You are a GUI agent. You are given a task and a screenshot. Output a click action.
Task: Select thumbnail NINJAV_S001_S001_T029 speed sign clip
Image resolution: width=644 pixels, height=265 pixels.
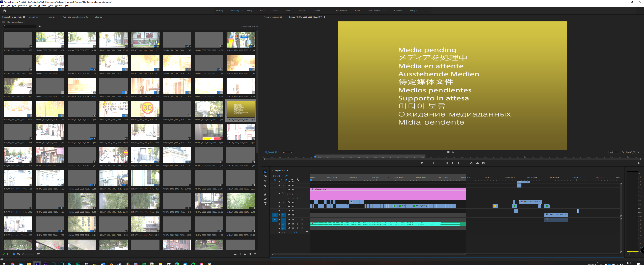(145, 109)
